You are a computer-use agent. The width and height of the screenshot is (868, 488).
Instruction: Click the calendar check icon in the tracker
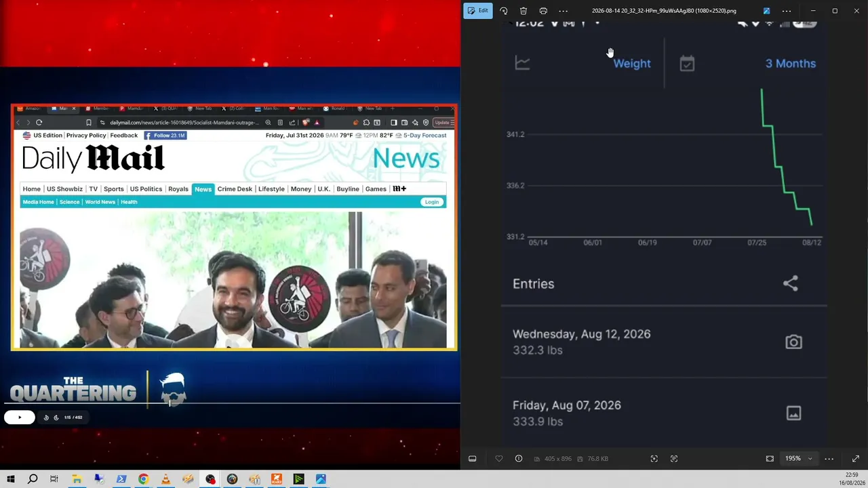coord(687,64)
